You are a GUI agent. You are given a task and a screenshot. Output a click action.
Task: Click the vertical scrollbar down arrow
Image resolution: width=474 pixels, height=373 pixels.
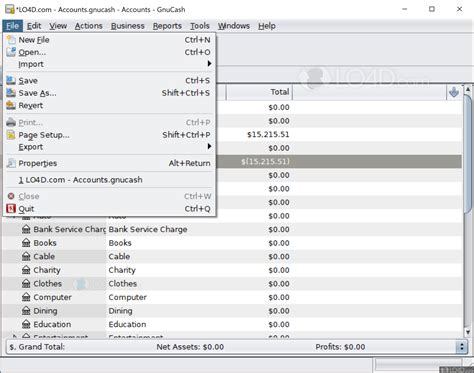[468, 332]
